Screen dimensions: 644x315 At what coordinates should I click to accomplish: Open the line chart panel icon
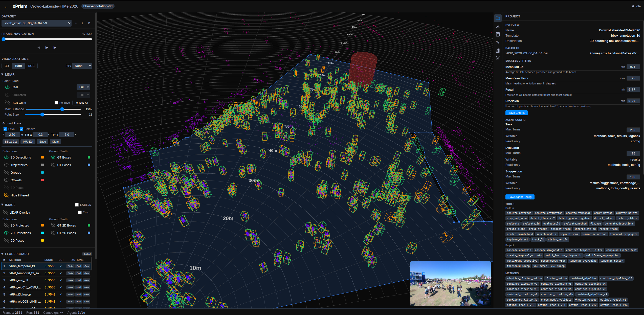[498, 26]
